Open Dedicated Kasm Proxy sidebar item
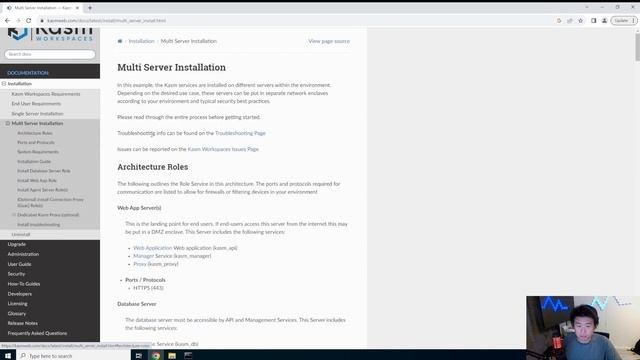Viewport: 640px width, 360px height. click(48, 215)
